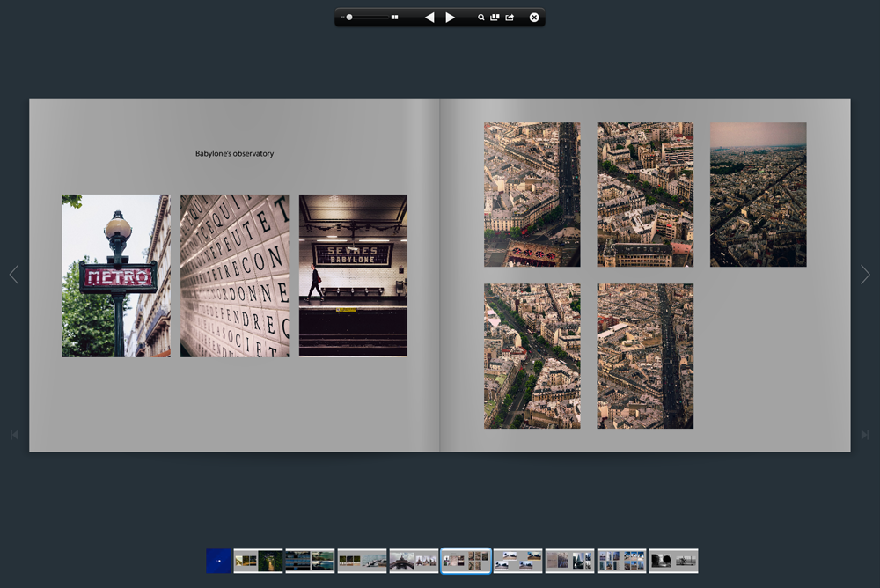Select the aerial photo with pink sky
This screenshot has width=880, height=588.
758,195
